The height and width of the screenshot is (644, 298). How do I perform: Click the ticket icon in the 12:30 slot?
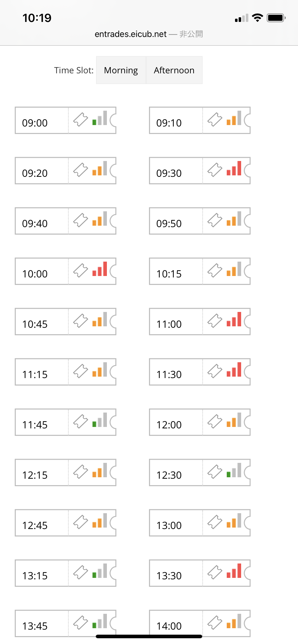click(x=215, y=471)
